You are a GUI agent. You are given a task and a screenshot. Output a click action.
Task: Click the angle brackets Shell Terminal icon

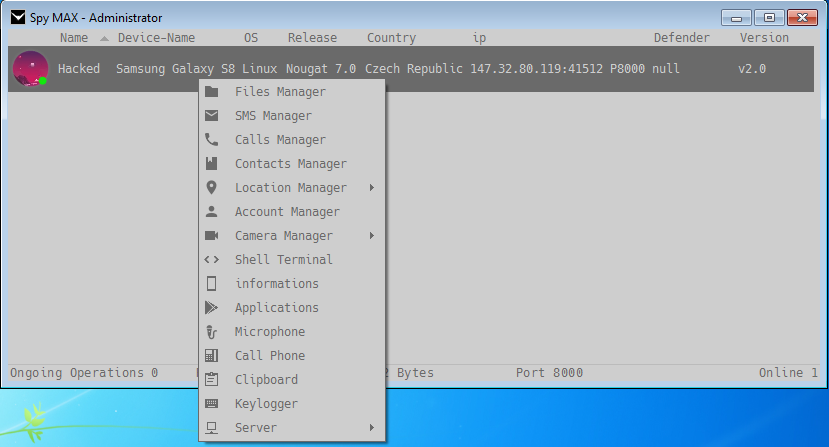tap(211, 259)
